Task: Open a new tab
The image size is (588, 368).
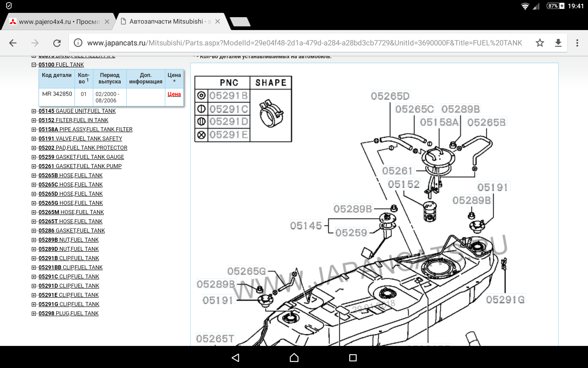Action: [x=240, y=22]
